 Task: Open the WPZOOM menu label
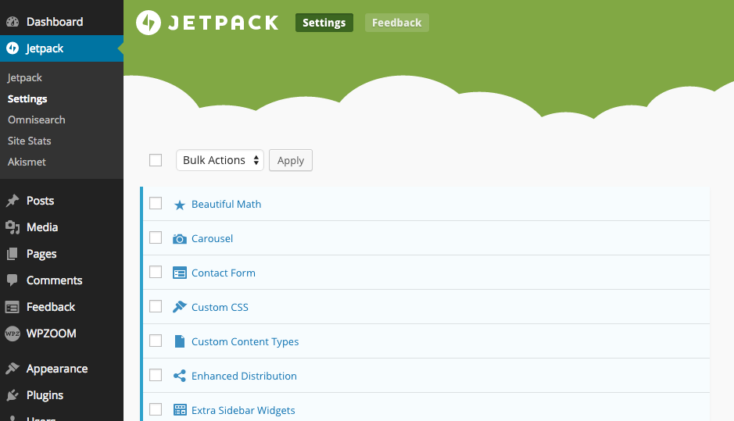click(x=51, y=333)
